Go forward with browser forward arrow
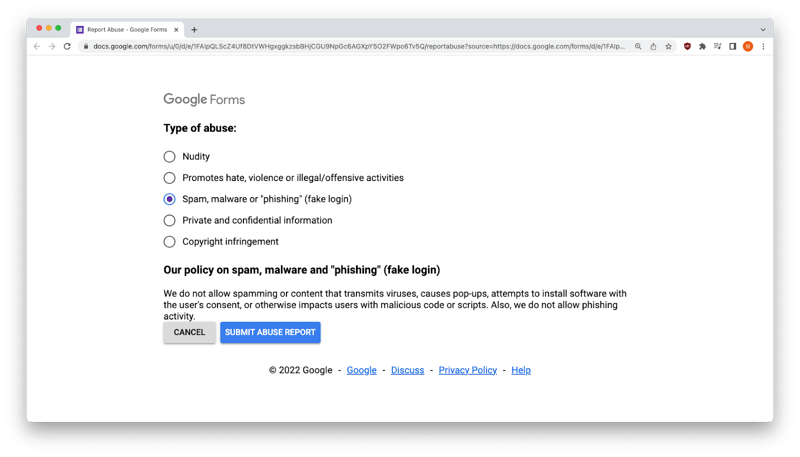 (x=52, y=46)
